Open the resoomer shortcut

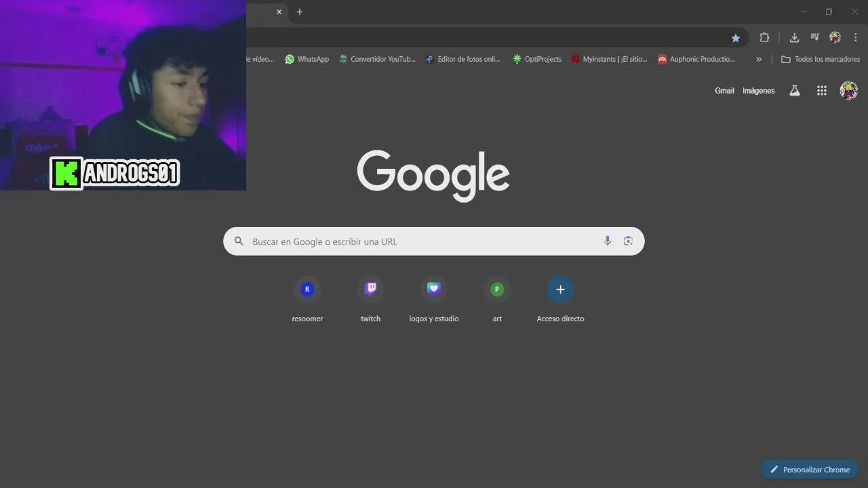[x=307, y=300]
